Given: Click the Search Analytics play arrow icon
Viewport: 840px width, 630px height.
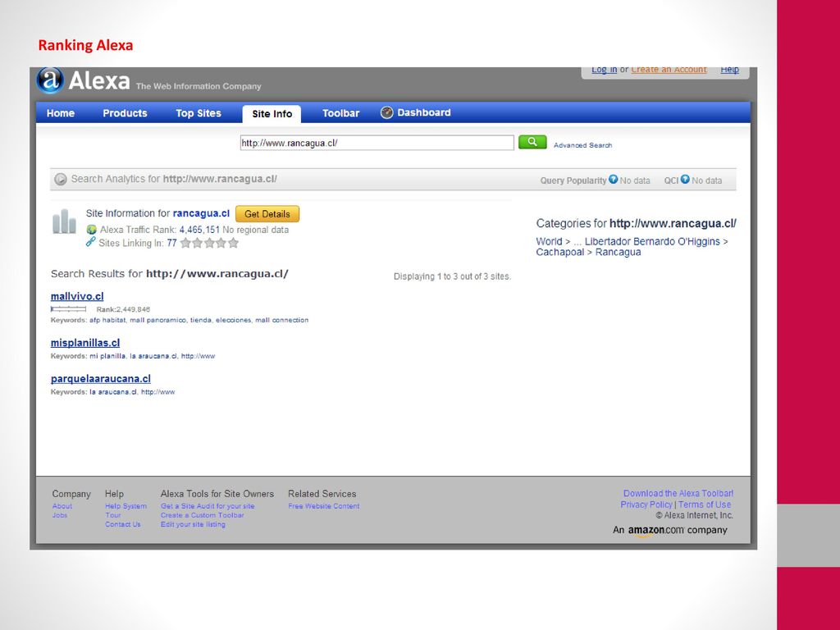Looking at the screenshot, I should click(x=61, y=179).
